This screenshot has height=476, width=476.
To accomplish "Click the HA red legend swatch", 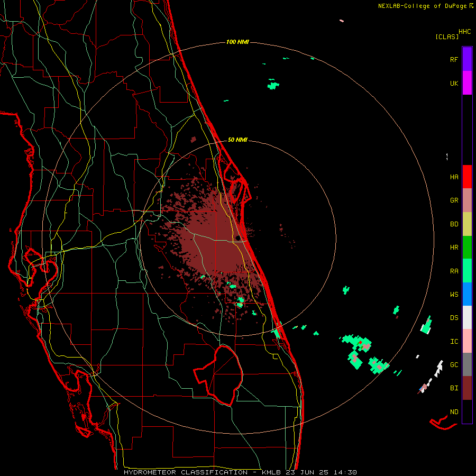I will point(467,177).
